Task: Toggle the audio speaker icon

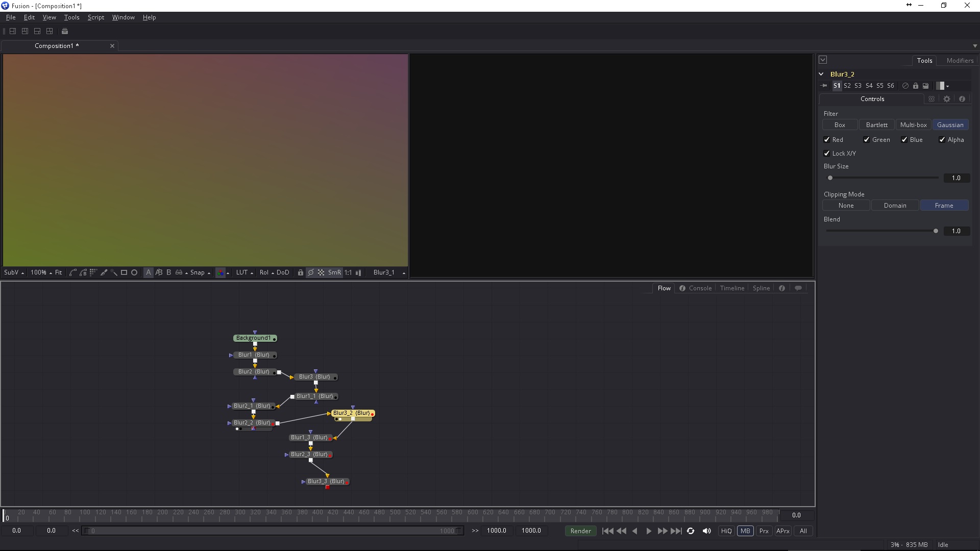Action: point(707,531)
